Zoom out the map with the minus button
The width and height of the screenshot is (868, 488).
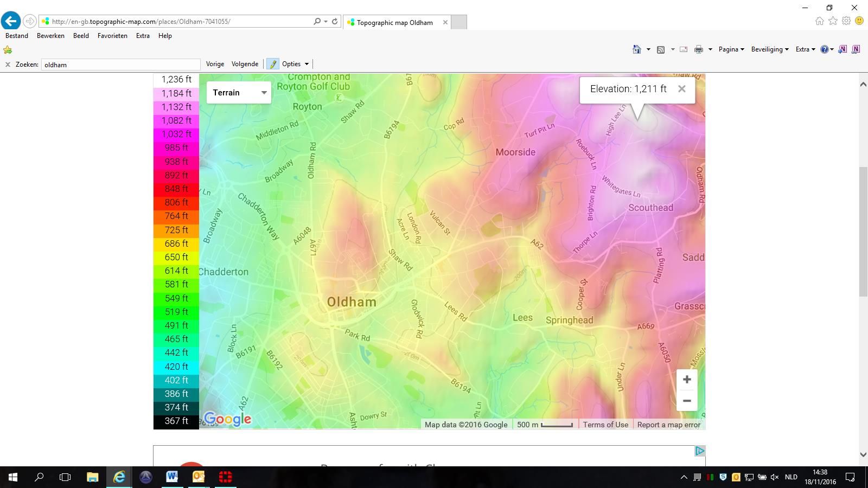[686, 401]
